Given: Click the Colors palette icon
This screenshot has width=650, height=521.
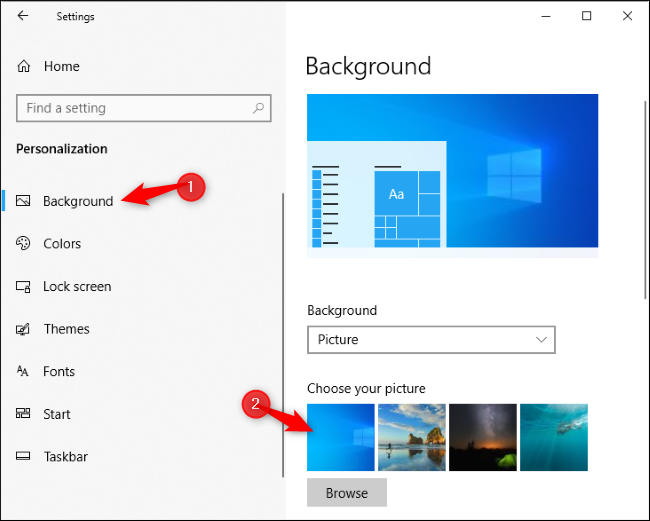Looking at the screenshot, I should [23, 243].
